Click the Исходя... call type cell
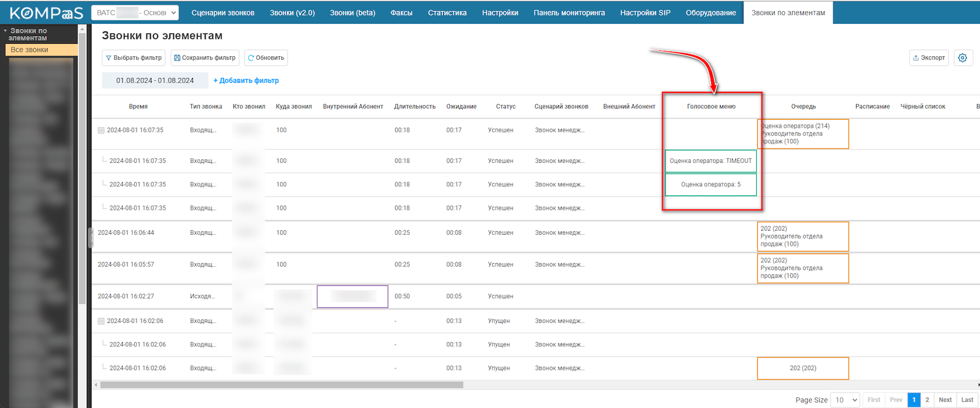This screenshot has width=980, height=408. 202,296
